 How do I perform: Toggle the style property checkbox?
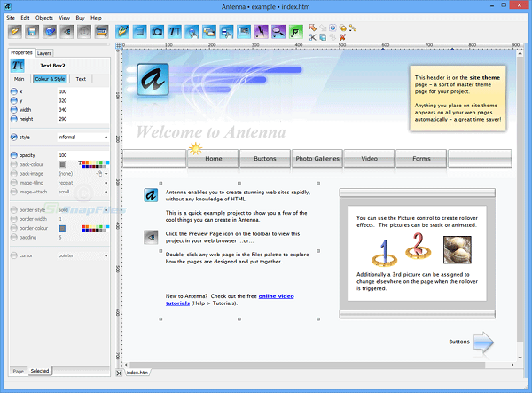pyautogui.click(x=13, y=138)
